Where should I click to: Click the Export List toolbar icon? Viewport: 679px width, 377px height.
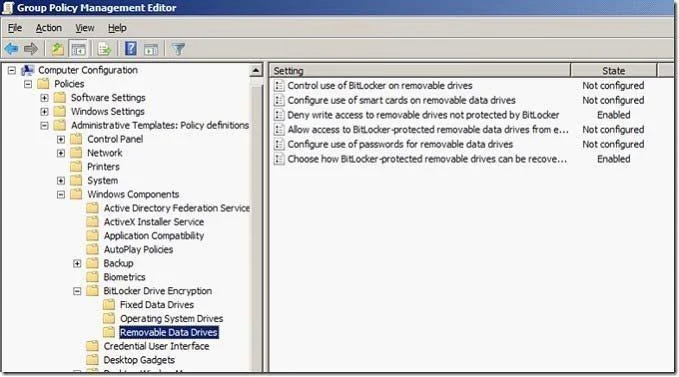[104, 49]
